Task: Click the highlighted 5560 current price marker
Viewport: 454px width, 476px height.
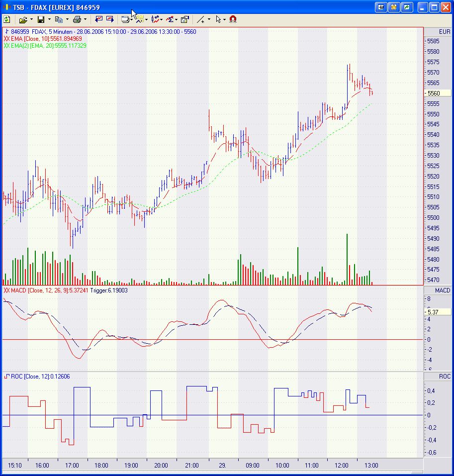Action: pyautogui.click(x=438, y=93)
